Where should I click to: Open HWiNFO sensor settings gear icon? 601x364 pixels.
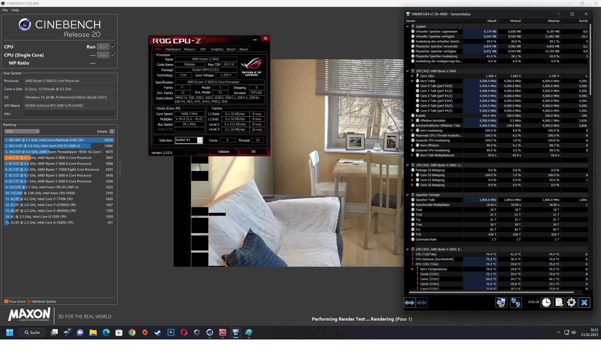pos(571,302)
